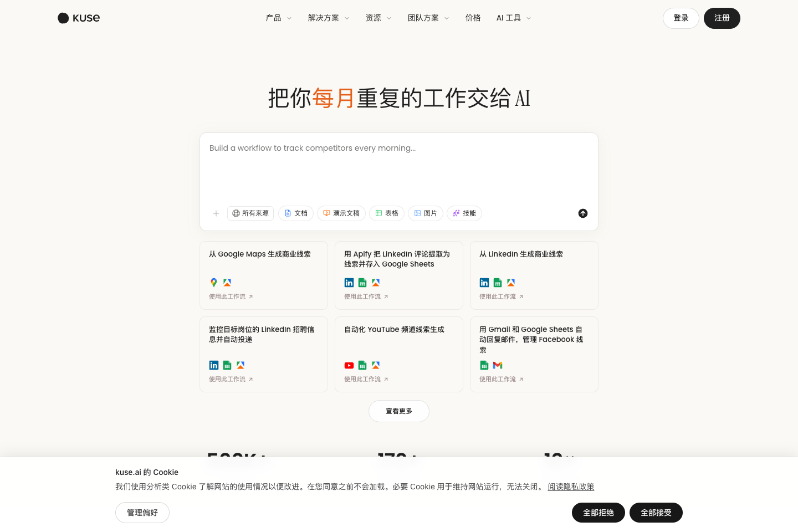798x532 pixels.
Task: Select the 图片 chip
Action: point(426,213)
